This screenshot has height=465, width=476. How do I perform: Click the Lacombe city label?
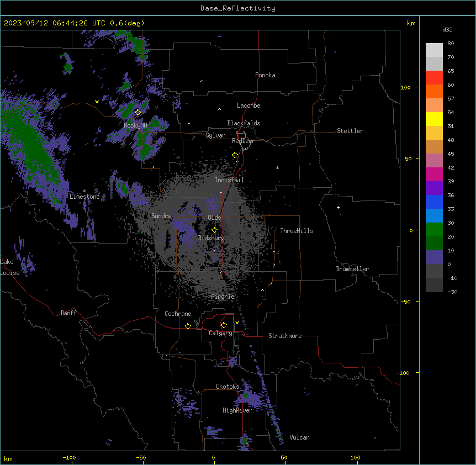(x=248, y=105)
